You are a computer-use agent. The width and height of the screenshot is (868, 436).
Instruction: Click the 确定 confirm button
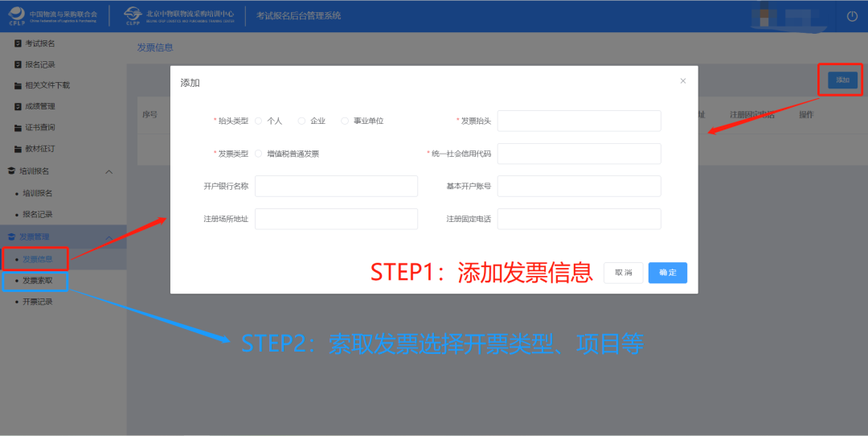[x=667, y=273]
